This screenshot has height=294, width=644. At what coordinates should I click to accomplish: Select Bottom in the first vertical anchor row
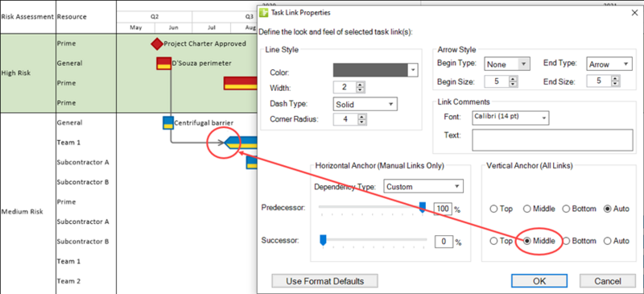(x=579, y=209)
